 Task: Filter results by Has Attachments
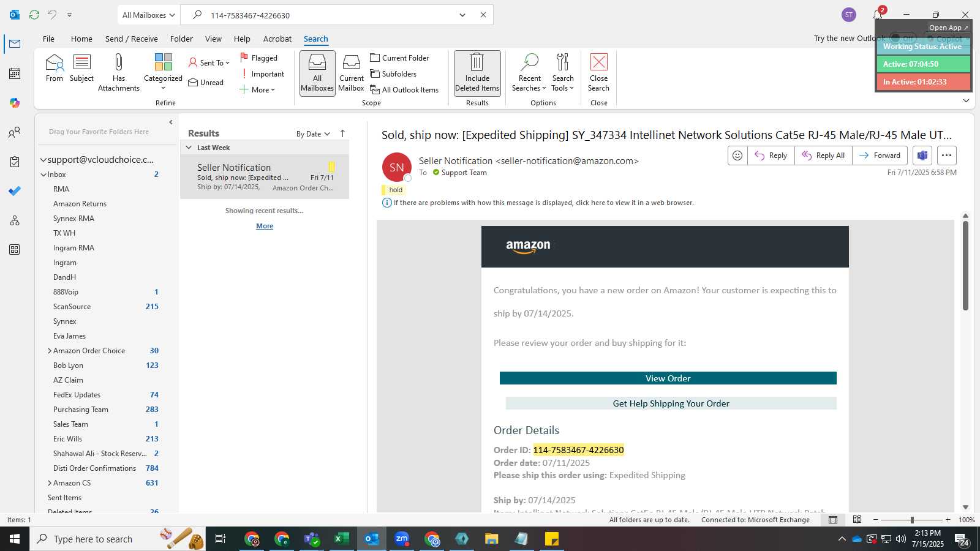click(119, 72)
